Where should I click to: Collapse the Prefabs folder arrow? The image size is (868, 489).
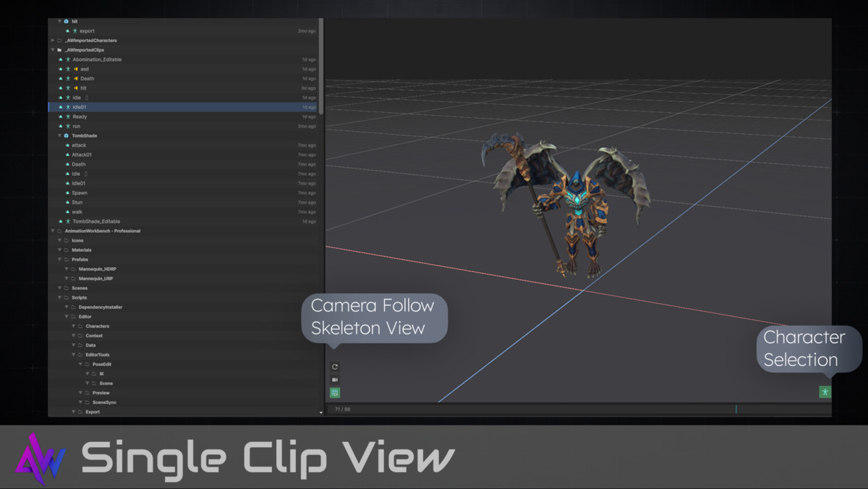coord(59,259)
